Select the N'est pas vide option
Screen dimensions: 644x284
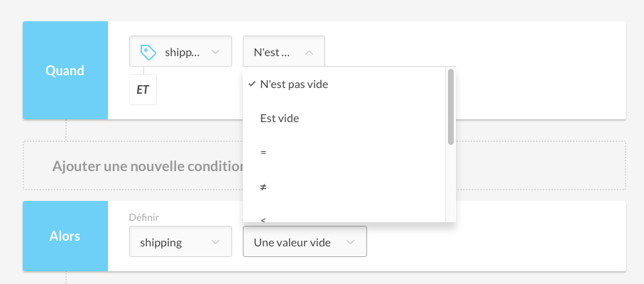(344, 84)
